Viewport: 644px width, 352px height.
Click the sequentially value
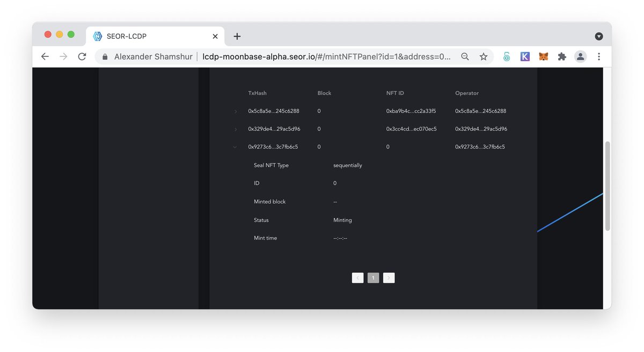pyautogui.click(x=348, y=165)
